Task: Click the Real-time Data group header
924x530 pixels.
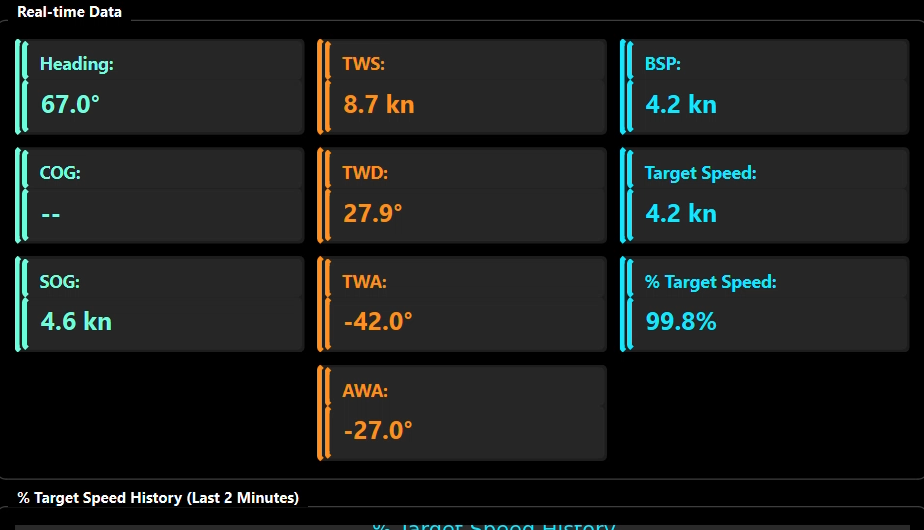Action: 70,12
